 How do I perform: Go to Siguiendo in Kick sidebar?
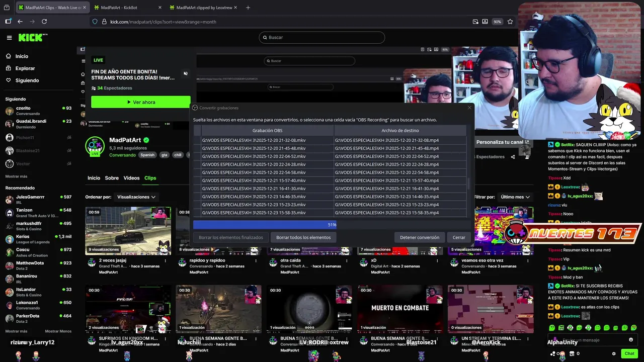[x=27, y=80]
